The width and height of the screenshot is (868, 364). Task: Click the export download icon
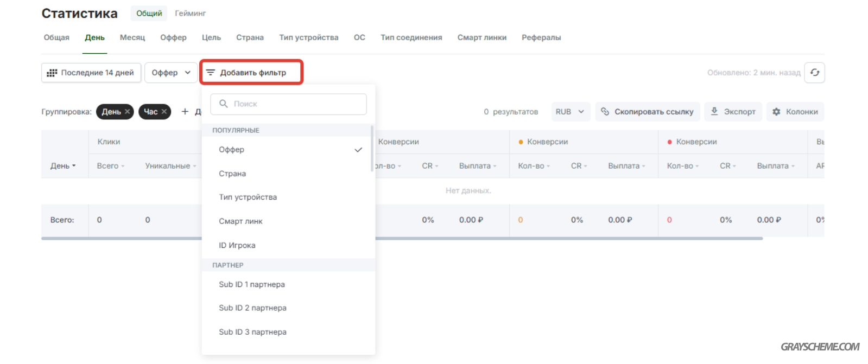click(714, 112)
